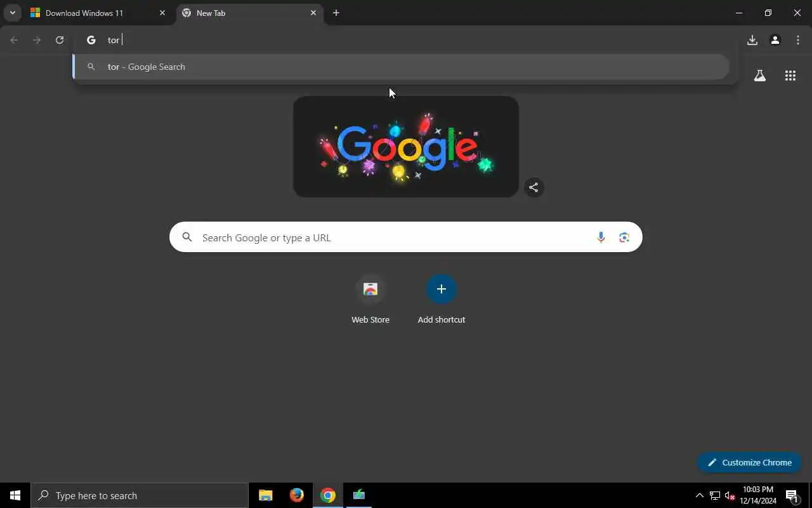
Task: Open the green app beside Chrome on taskbar
Action: [359, 495]
